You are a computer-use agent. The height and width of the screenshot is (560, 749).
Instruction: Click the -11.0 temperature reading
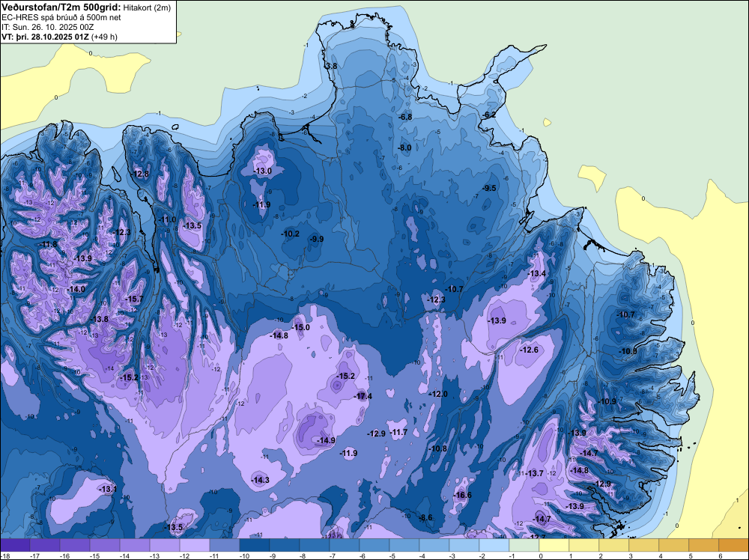pos(168,219)
